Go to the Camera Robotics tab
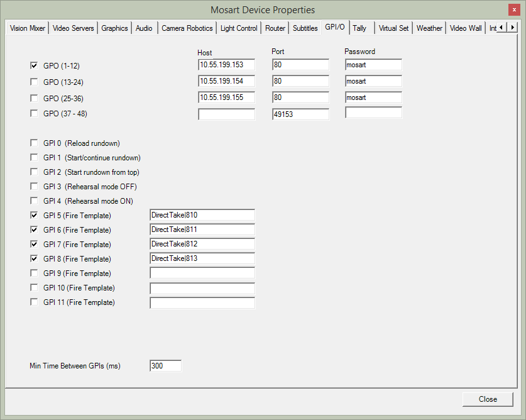This screenshot has height=420, width=526. tap(187, 28)
